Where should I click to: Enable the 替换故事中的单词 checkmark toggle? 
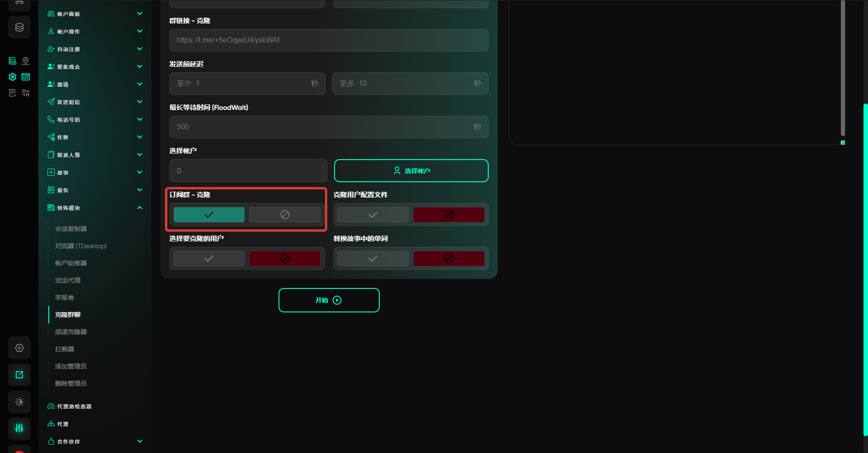[373, 259]
